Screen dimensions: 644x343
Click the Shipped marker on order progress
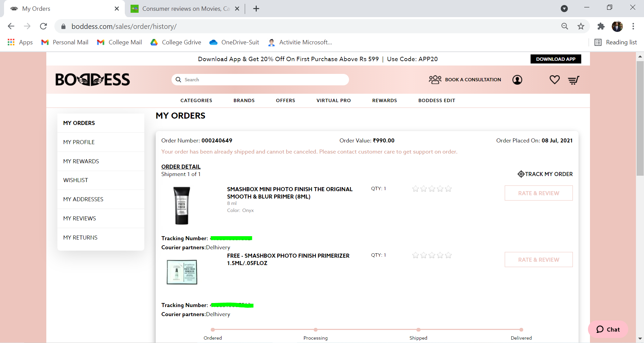pyautogui.click(x=418, y=330)
